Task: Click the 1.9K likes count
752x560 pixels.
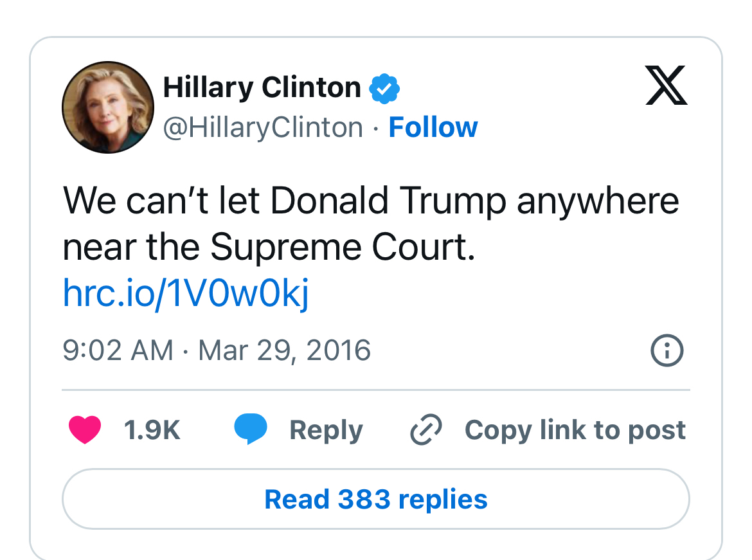Action: (152, 430)
